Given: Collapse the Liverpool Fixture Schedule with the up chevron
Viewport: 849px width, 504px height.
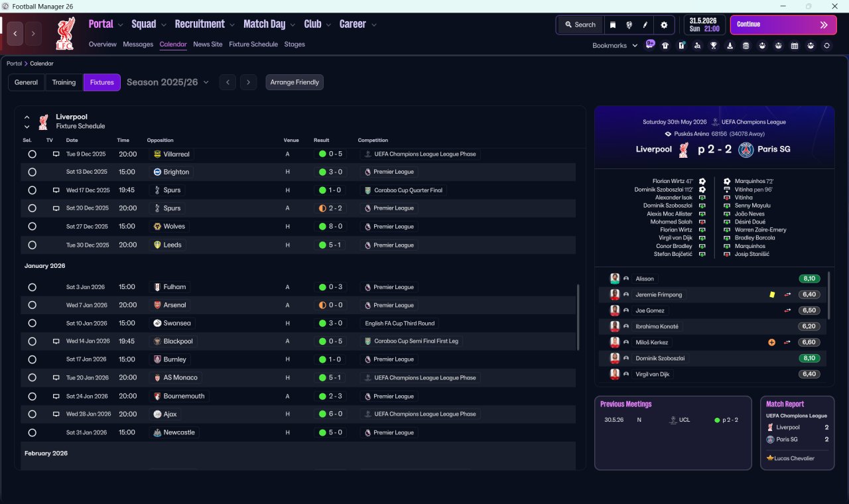Looking at the screenshot, I should click(27, 117).
